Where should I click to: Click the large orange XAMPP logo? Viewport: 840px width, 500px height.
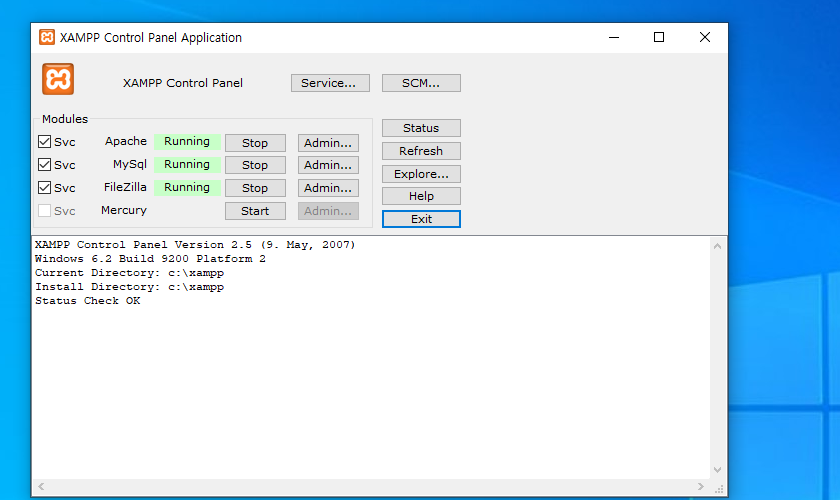coord(58,79)
